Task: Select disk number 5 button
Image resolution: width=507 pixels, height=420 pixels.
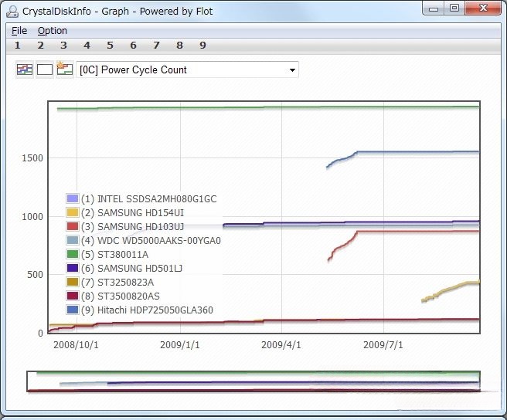Action: [x=110, y=46]
